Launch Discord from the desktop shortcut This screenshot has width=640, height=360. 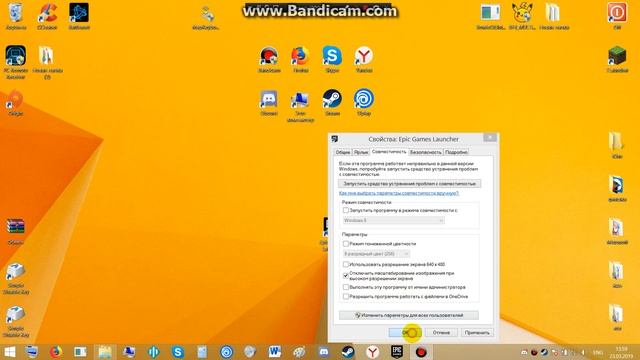269,103
